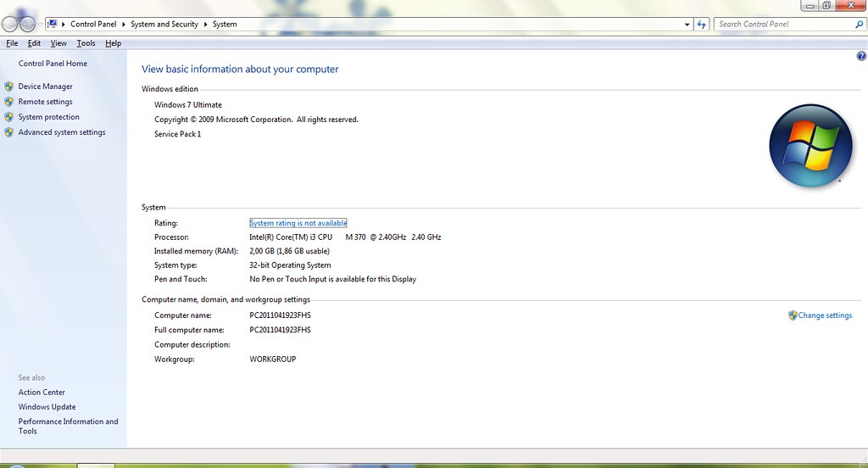The width and height of the screenshot is (868, 468).
Task: Click the Change settings link
Action: point(825,315)
